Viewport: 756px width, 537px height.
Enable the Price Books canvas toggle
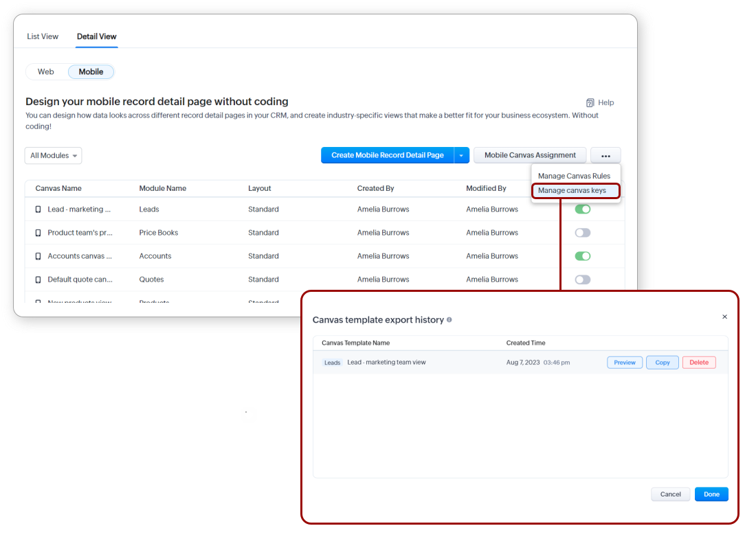(583, 233)
